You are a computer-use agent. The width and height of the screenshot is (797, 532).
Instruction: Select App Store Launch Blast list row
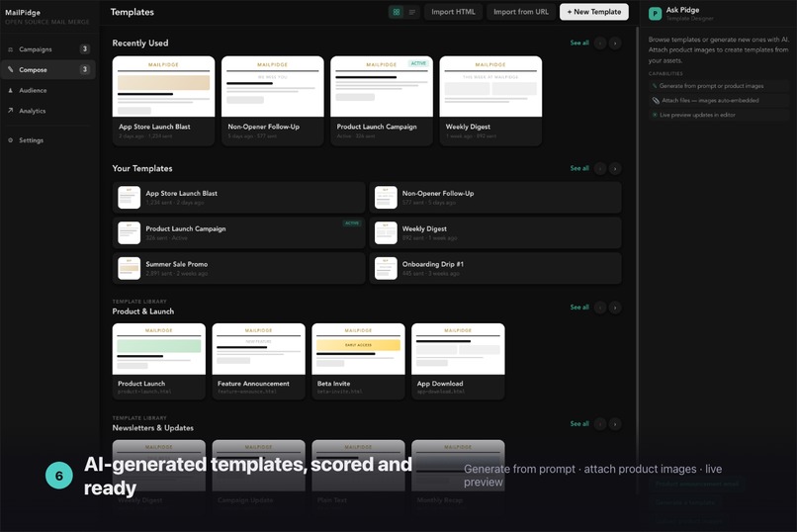[x=238, y=197]
